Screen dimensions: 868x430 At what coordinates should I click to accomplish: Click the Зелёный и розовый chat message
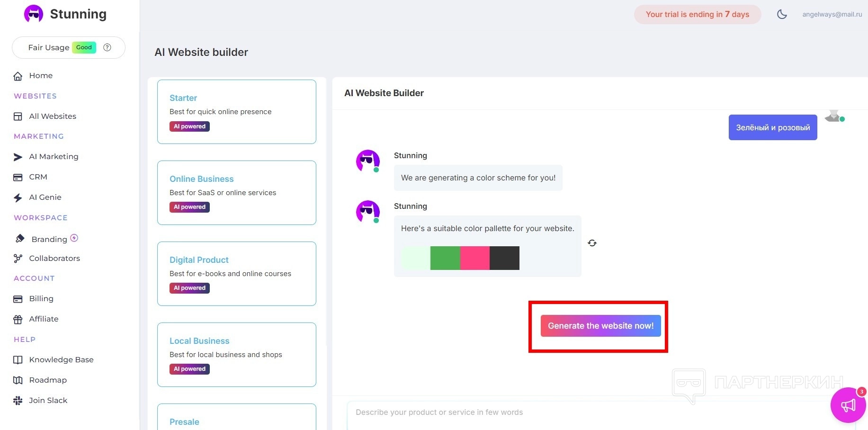pos(773,127)
